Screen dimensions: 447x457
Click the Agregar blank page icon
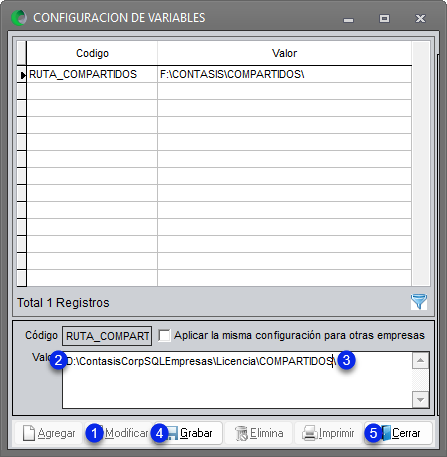point(29,433)
